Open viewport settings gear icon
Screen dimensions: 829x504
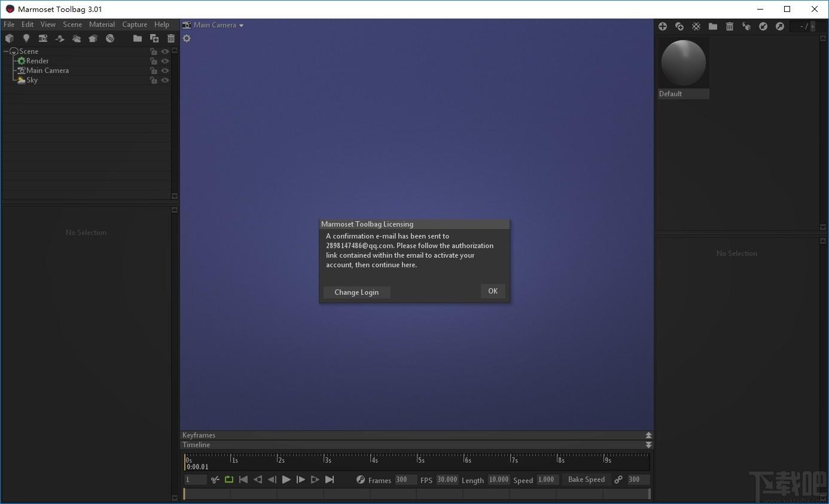[x=187, y=38]
